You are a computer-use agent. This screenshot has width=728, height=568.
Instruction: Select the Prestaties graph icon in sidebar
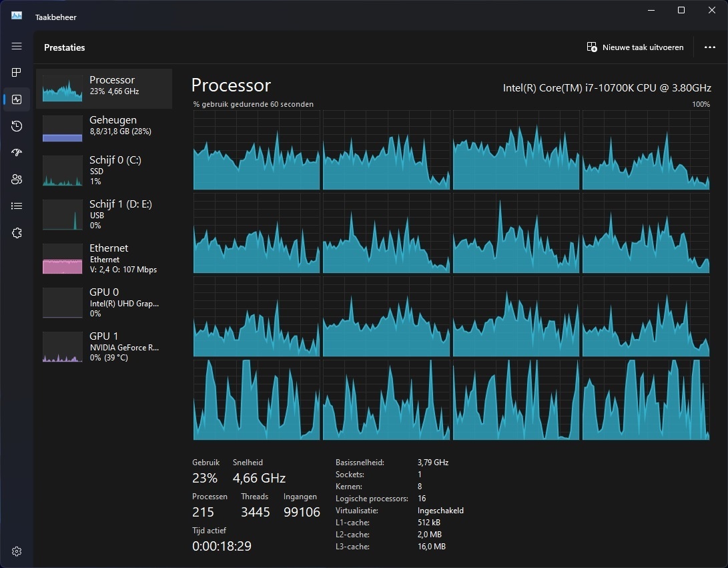pyautogui.click(x=17, y=99)
